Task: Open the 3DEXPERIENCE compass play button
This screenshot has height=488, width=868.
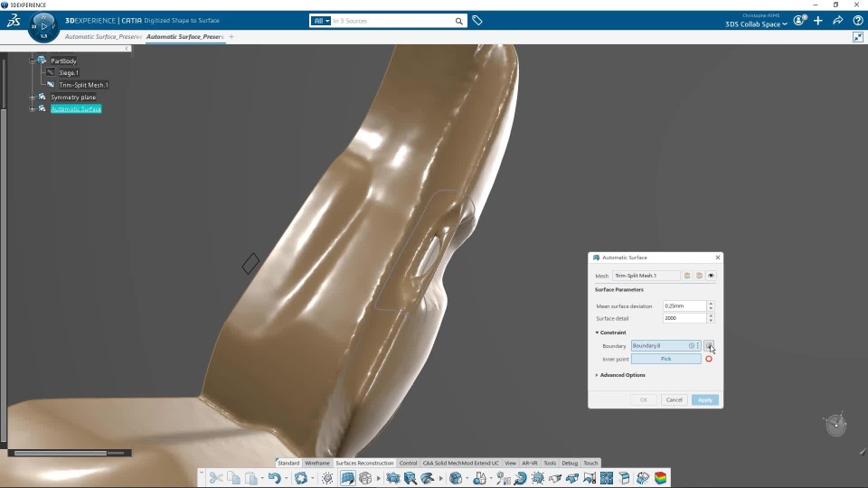Action: click(x=43, y=26)
